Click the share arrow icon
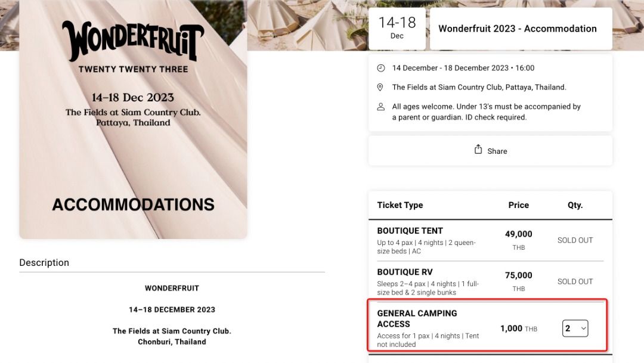644x363 pixels. 478,150
